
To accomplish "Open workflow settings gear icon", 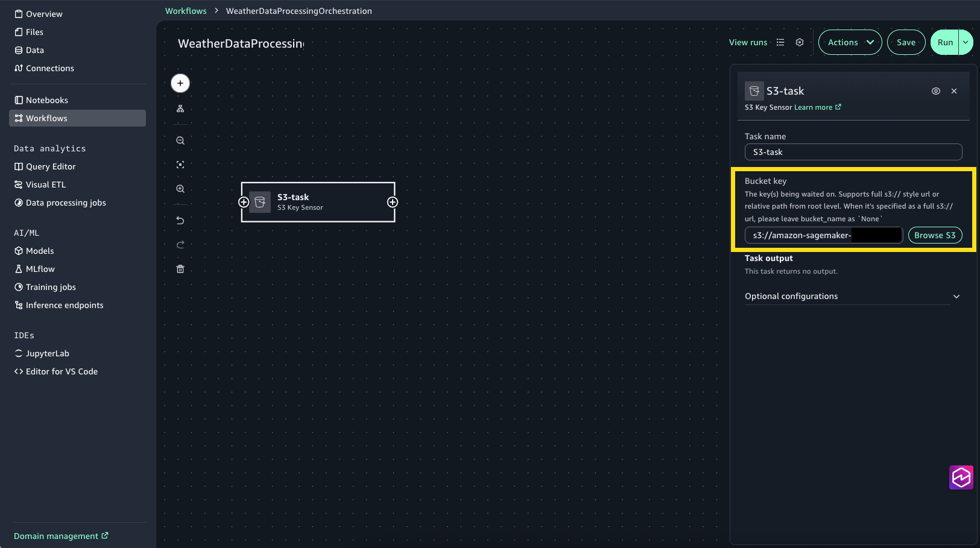I will coord(800,42).
